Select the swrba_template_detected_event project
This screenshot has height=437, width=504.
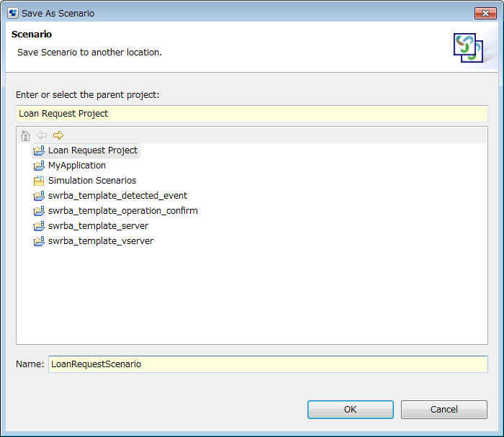[117, 196]
